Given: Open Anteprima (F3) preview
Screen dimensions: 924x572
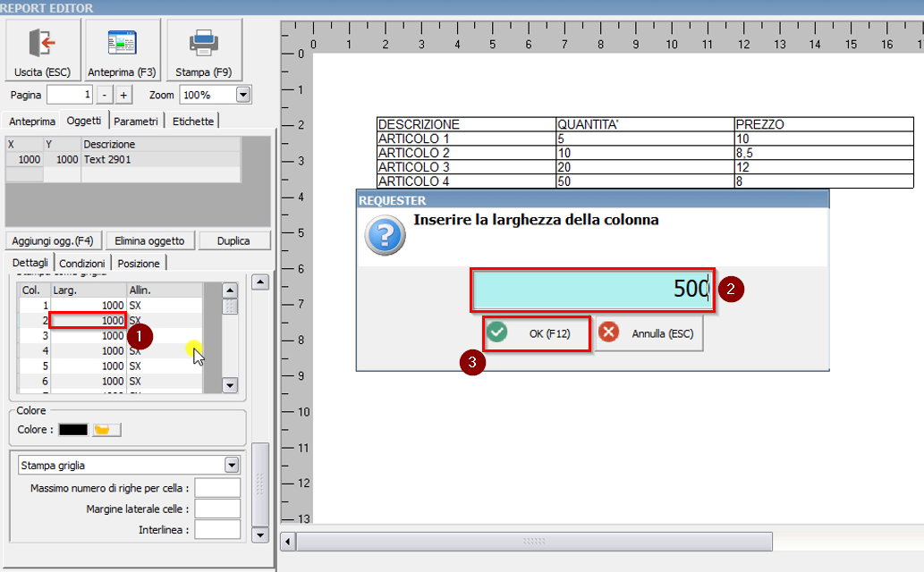Looking at the screenshot, I should pyautogui.click(x=122, y=50).
